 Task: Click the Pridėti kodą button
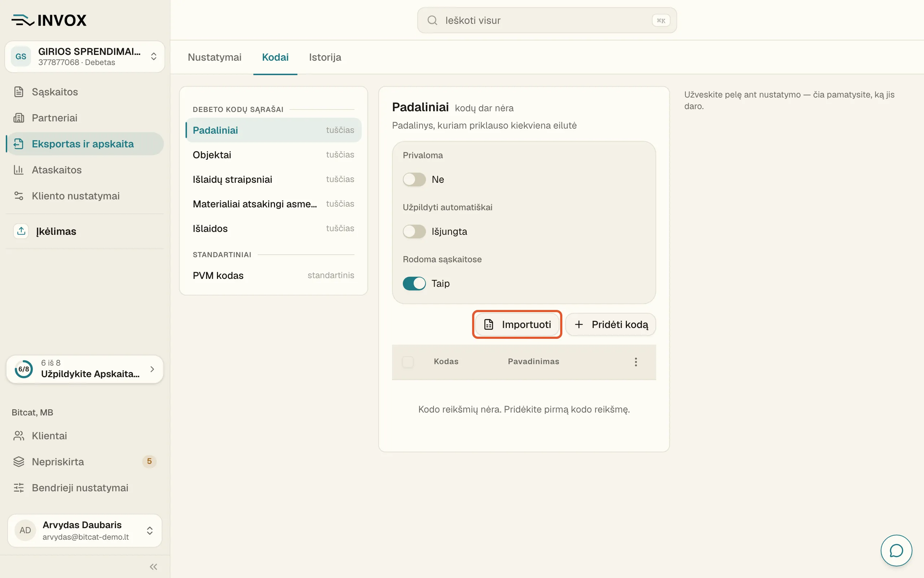pos(611,324)
